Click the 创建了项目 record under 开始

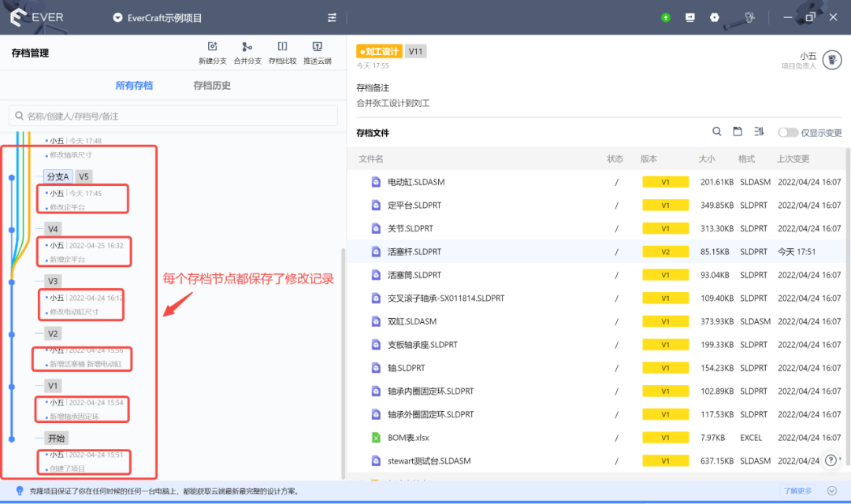point(67,469)
